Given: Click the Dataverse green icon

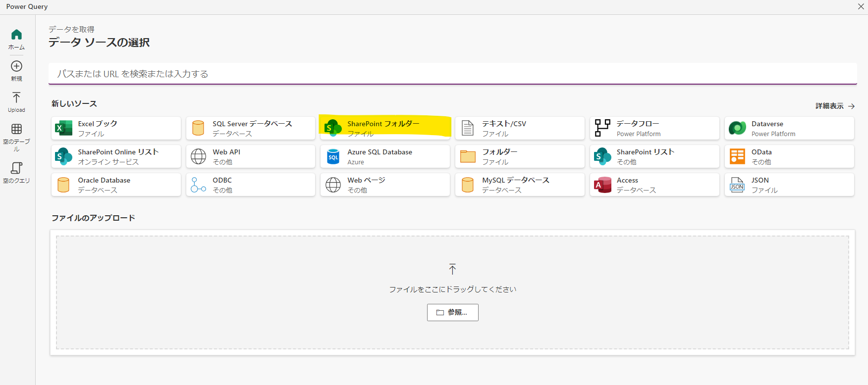Looking at the screenshot, I should click(737, 128).
